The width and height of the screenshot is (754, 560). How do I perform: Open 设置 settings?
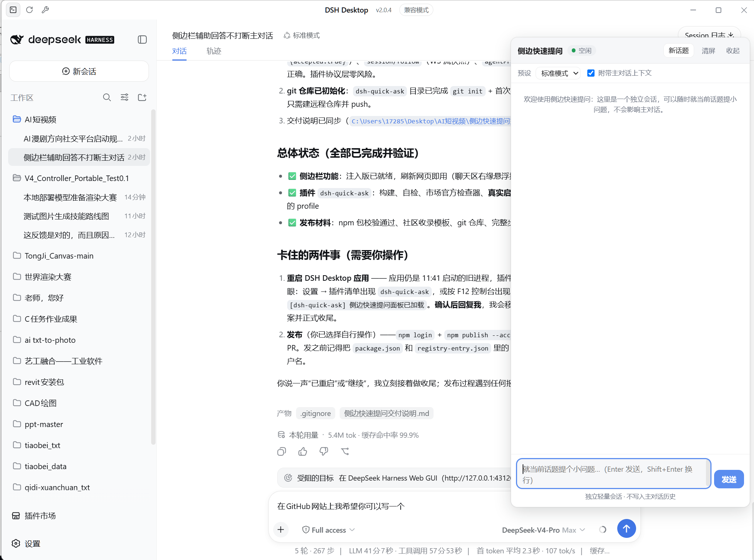coord(26,544)
